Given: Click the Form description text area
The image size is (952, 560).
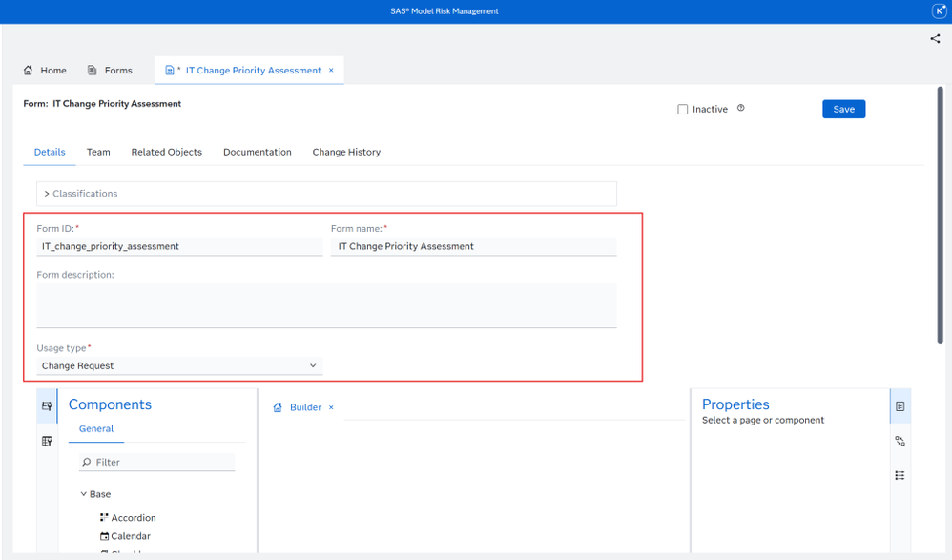Looking at the screenshot, I should 326,305.
